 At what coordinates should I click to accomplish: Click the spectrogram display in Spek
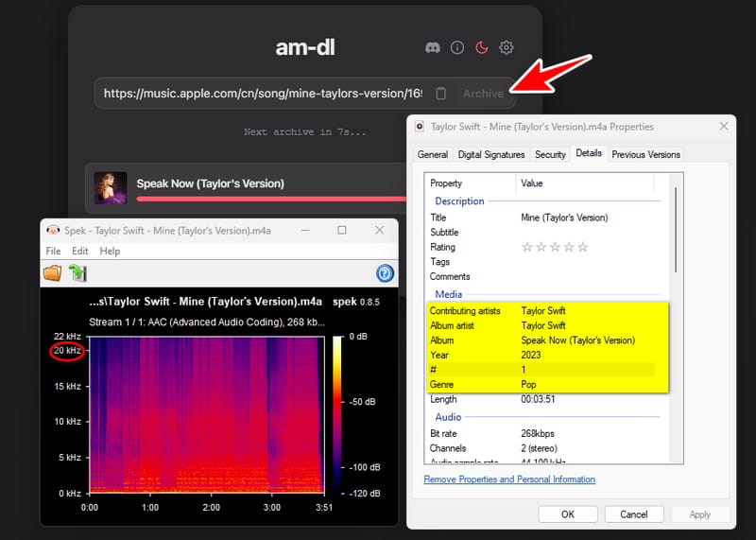207,414
